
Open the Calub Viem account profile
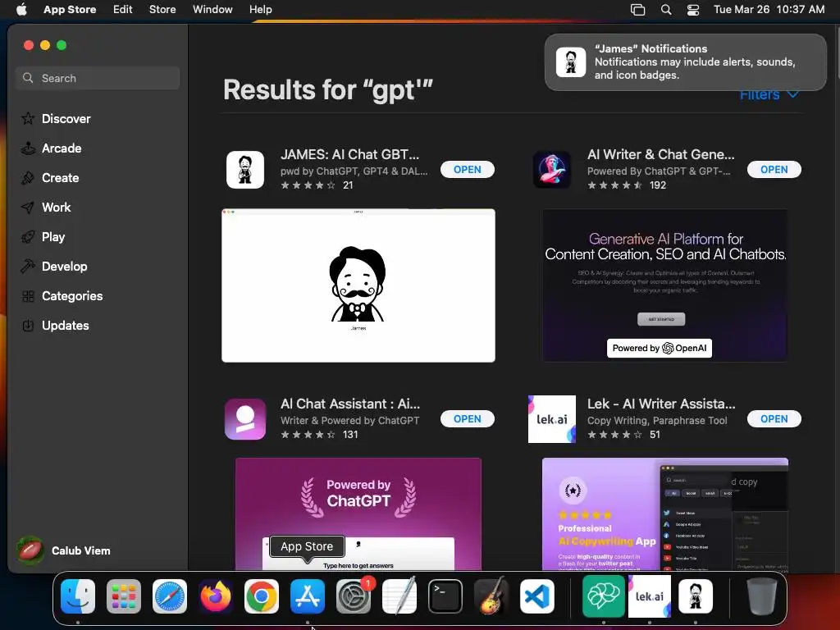click(64, 550)
